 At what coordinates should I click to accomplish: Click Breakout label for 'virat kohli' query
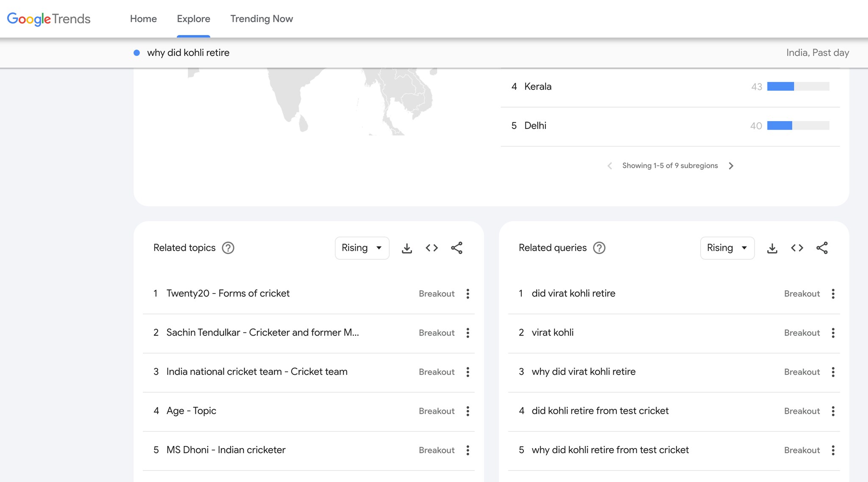click(x=802, y=332)
